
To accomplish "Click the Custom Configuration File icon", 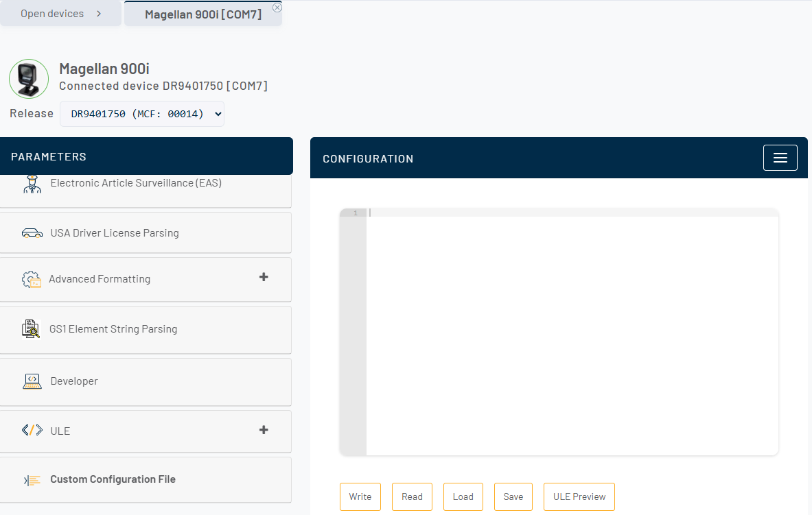I will [32, 480].
